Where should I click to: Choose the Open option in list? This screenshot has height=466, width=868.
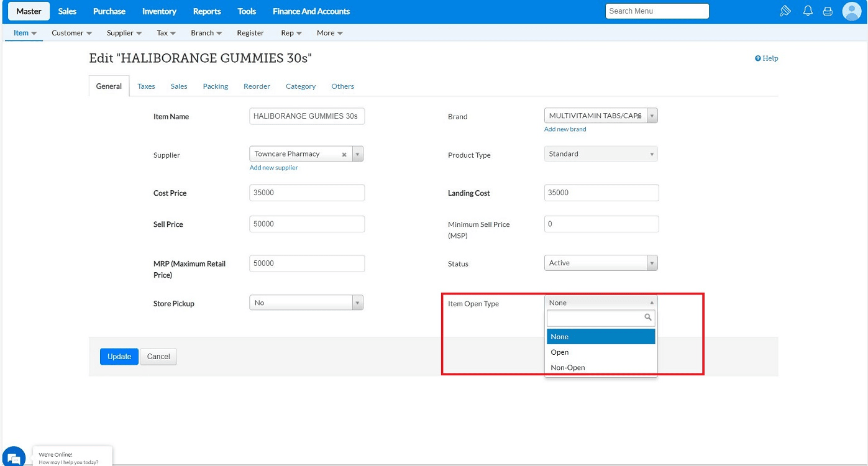point(559,352)
